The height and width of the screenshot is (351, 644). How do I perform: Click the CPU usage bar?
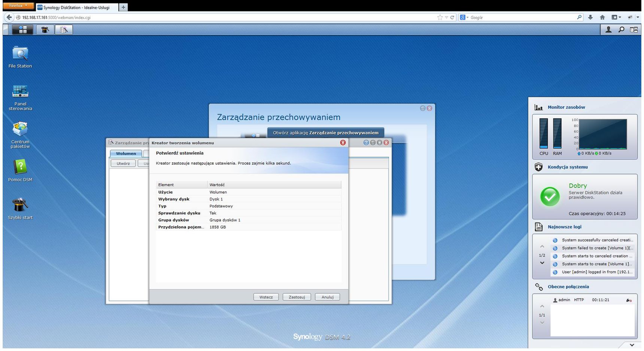544,133
